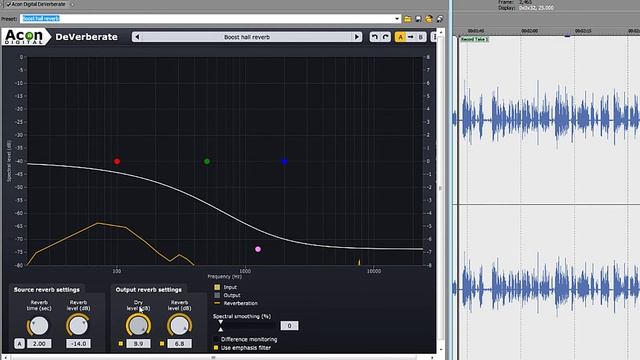Click the Spectral smoothing slider handle
Image resolution: width=640 pixels, height=360 pixels.
[220, 326]
